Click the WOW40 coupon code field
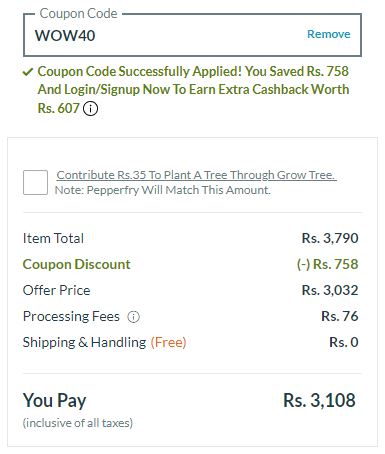The width and height of the screenshot is (385, 454). click(192, 35)
